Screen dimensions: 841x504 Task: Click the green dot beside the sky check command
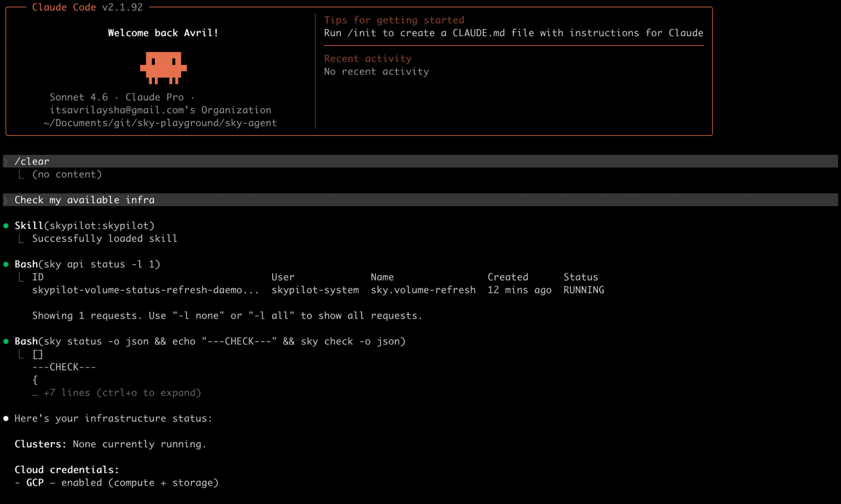[x=6, y=342]
